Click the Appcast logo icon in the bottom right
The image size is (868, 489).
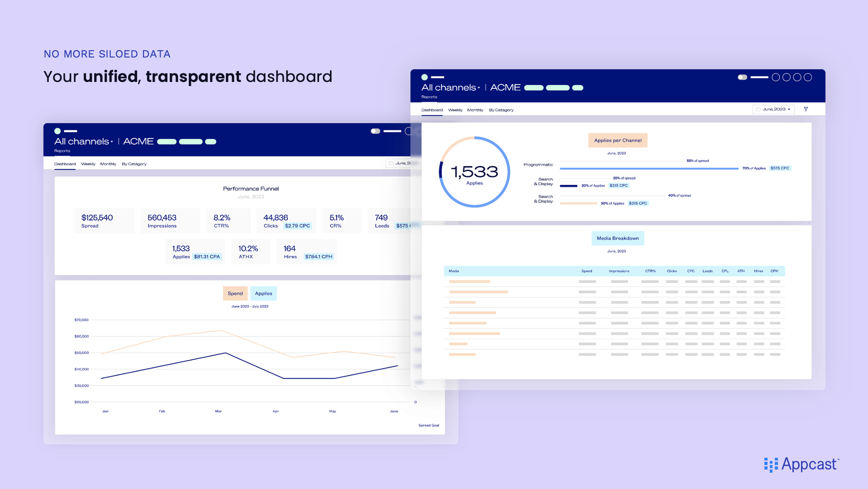pos(771,464)
